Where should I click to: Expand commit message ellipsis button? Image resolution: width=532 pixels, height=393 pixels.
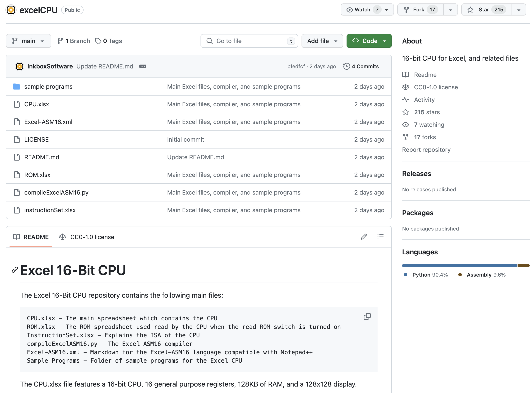[x=143, y=66]
